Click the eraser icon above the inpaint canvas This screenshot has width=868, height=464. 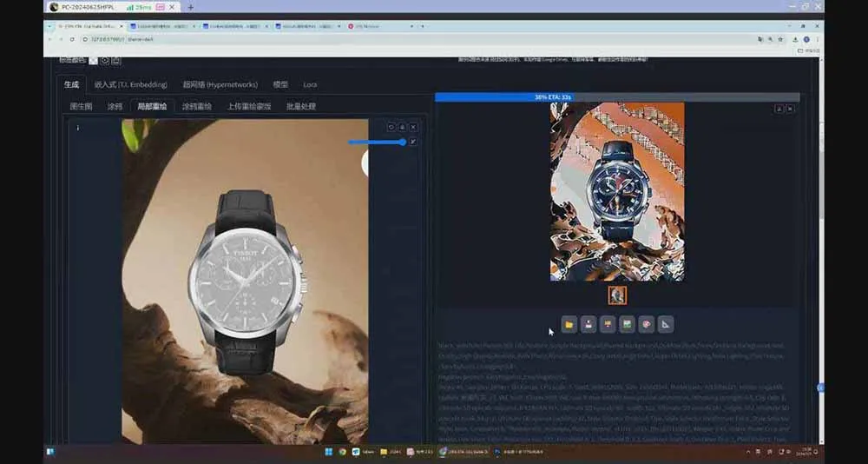pyautogui.click(x=402, y=127)
